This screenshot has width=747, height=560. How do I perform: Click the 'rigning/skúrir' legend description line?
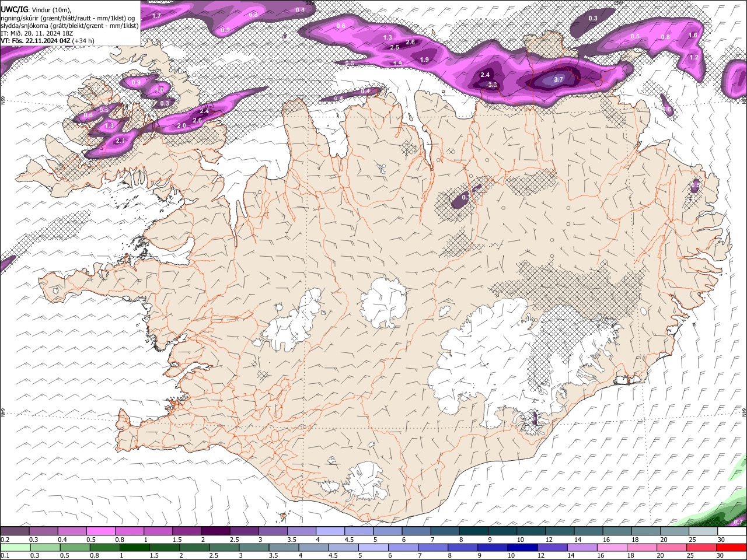[68, 18]
